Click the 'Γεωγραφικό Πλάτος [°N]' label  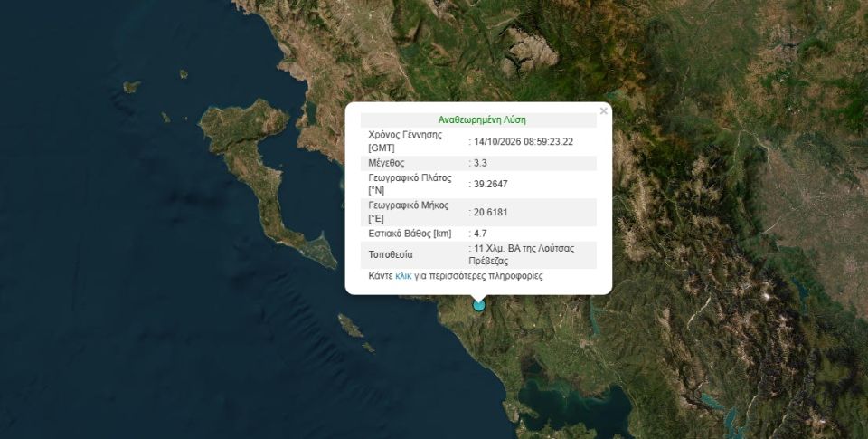pos(410,184)
